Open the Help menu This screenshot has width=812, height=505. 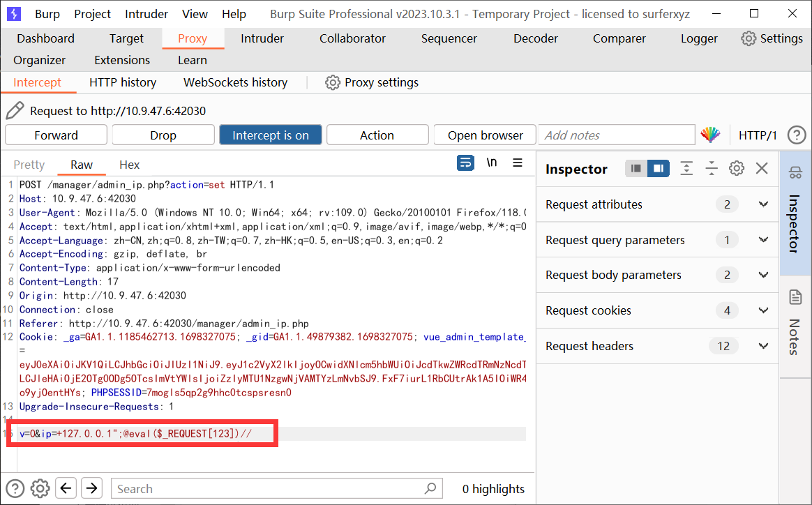pos(234,14)
